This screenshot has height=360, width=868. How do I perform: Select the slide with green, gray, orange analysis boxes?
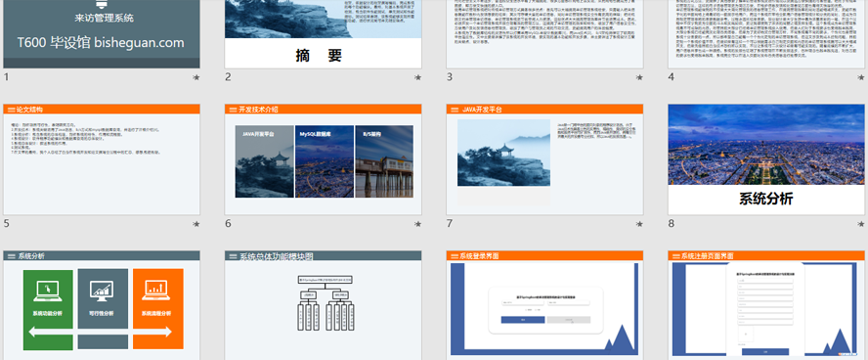tap(102, 305)
